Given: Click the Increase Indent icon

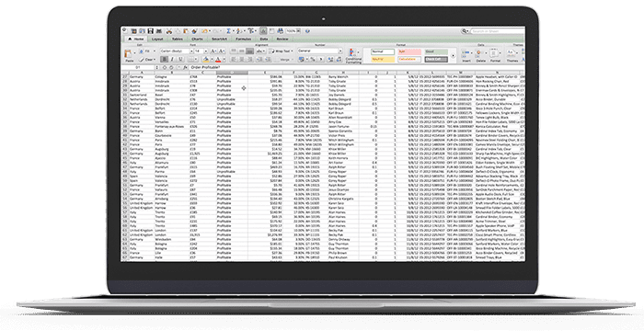Looking at the screenshot, I should pyautogui.click(x=267, y=60).
